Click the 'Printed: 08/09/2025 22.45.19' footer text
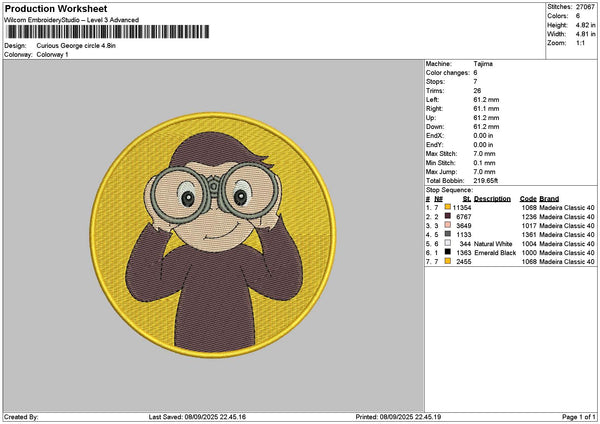This screenshot has width=600, height=424. pyautogui.click(x=398, y=417)
